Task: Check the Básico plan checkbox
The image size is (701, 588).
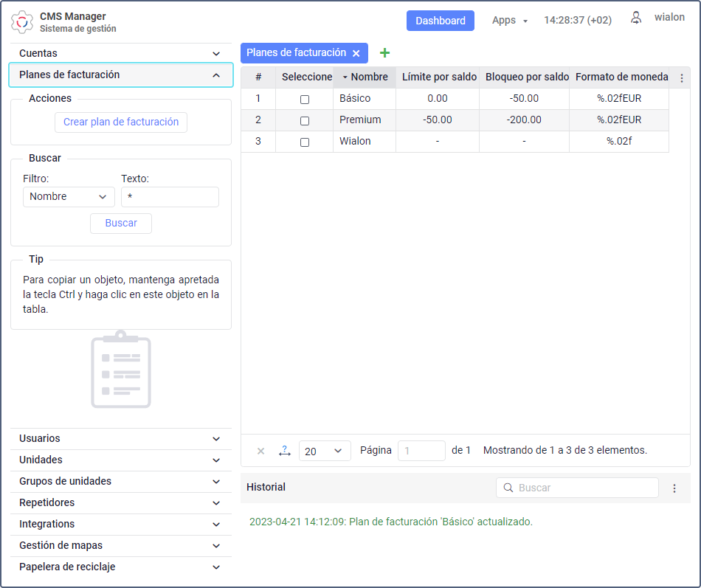Action: click(x=305, y=99)
